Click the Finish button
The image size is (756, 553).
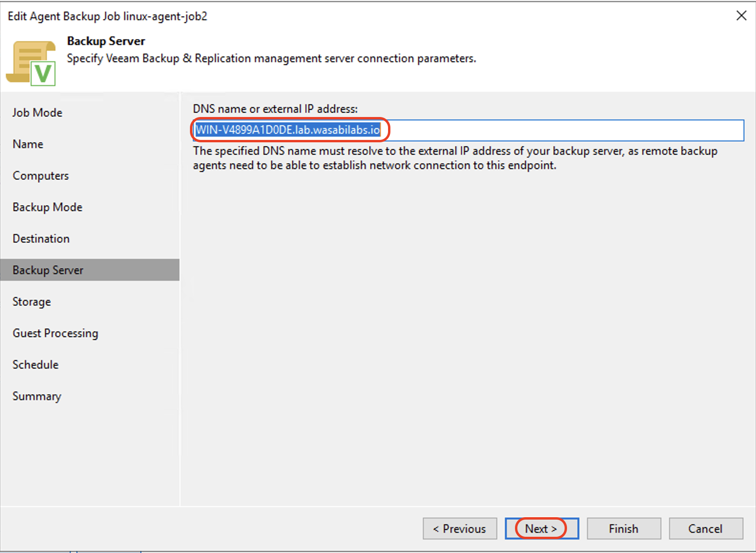coord(624,529)
